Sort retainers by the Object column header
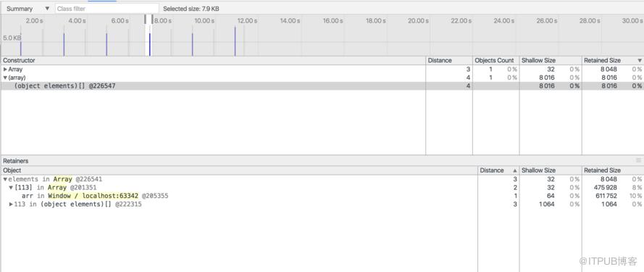The height and width of the screenshot is (272, 644). (239, 170)
